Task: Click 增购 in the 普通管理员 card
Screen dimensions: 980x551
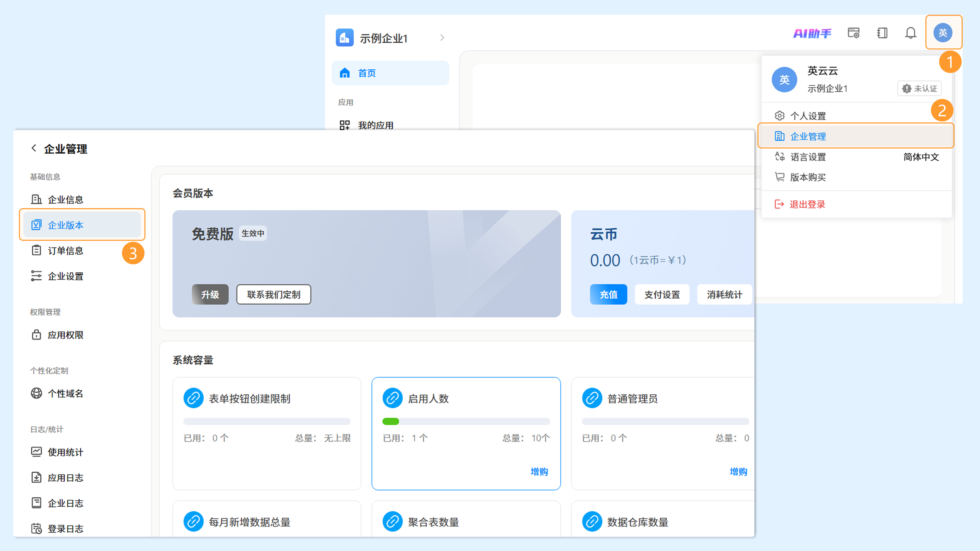Action: (738, 471)
